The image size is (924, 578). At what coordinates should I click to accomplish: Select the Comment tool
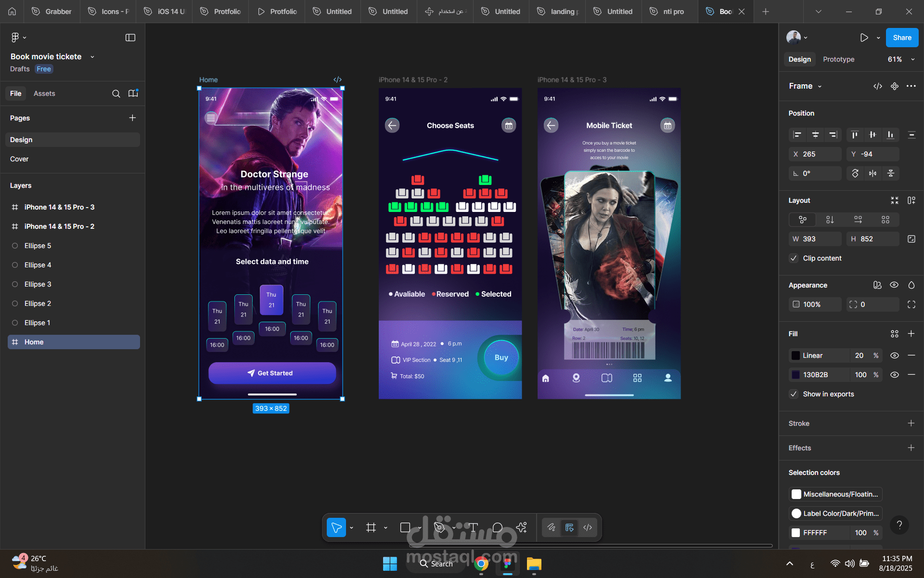point(498,527)
